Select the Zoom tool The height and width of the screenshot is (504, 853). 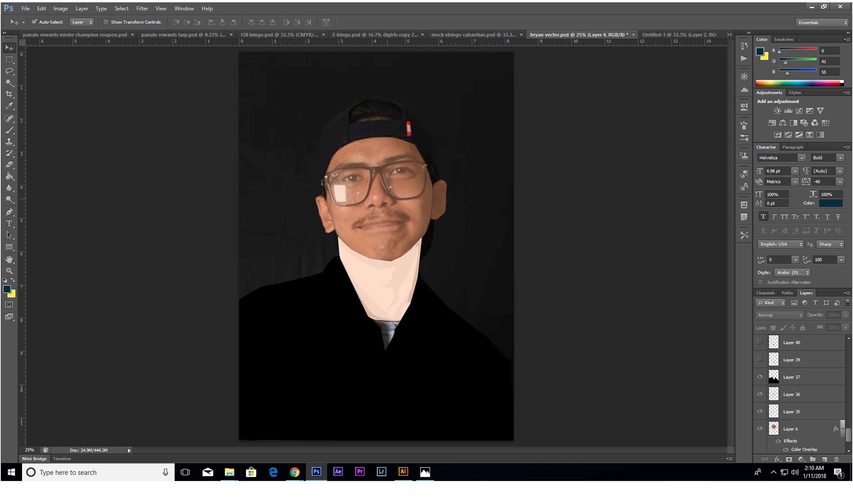[x=9, y=271]
